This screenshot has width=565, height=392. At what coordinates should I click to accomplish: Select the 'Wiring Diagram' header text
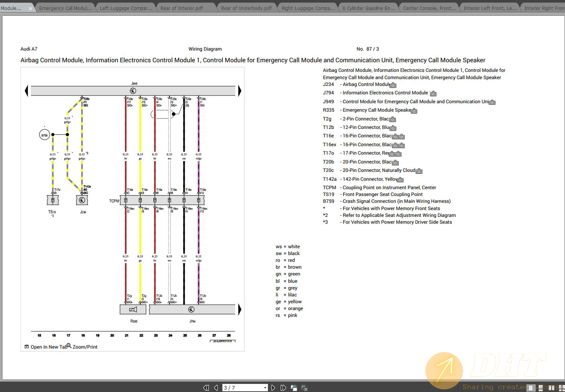pos(205,49)
